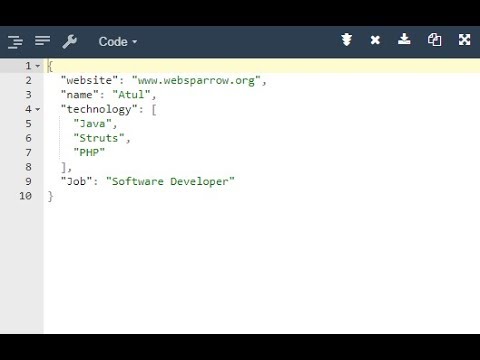This screenshot has height=360, width=480.
Task: Click line number 2 in gutter
Action: point(29,80)
